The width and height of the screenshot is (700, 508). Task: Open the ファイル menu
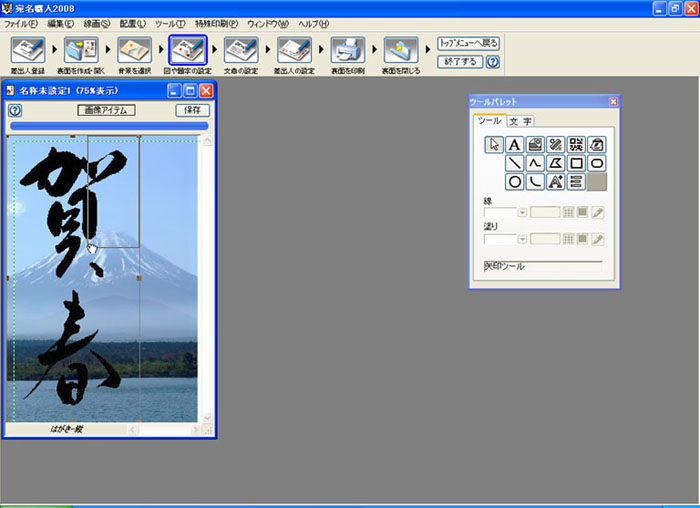click(21, 23)
